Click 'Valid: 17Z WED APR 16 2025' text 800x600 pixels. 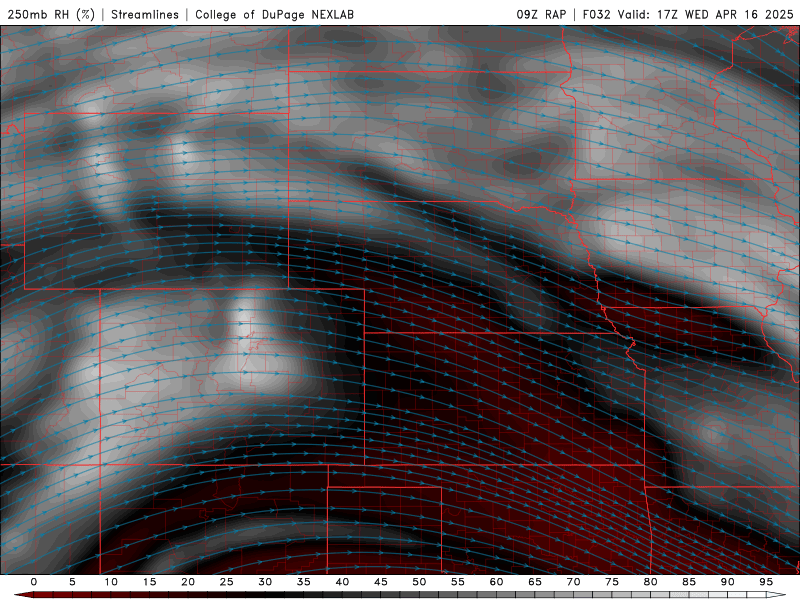pyautogui.click(x=706, y=14)
